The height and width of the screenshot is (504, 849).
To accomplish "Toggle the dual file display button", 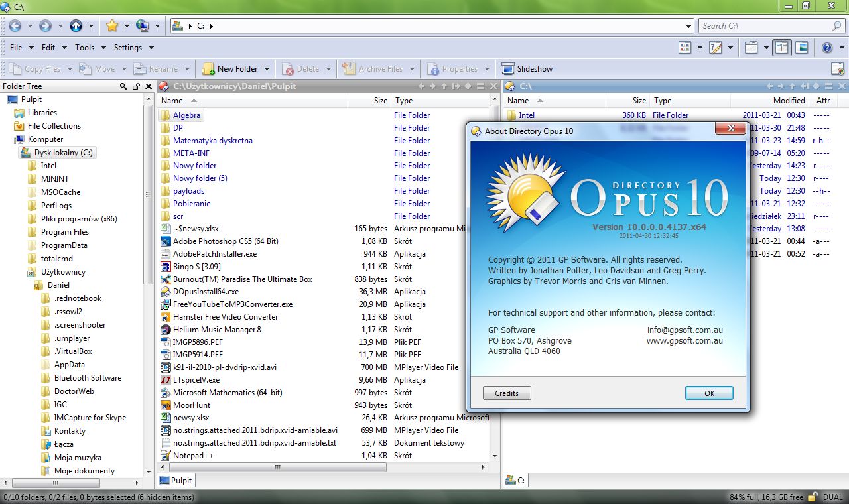I will 782,48.
